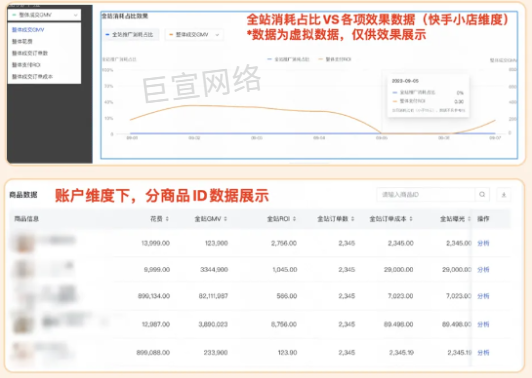Sort table by 花费 column sort icon
Viewport: 532px width, 378px height.
(x=167, y=219)
